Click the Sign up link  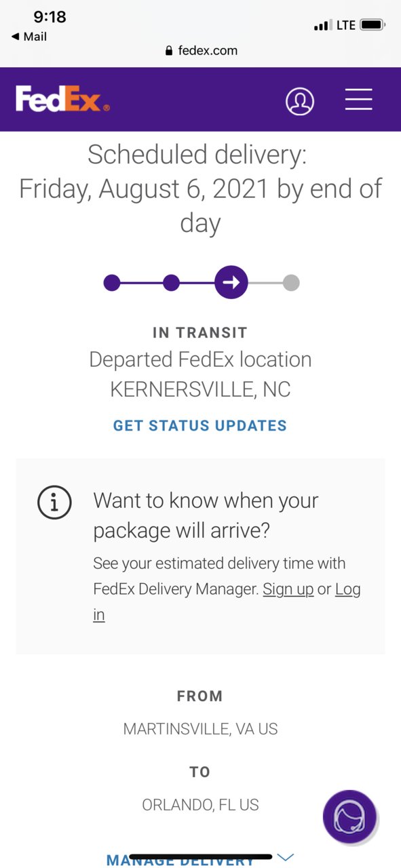pos(288,589)
